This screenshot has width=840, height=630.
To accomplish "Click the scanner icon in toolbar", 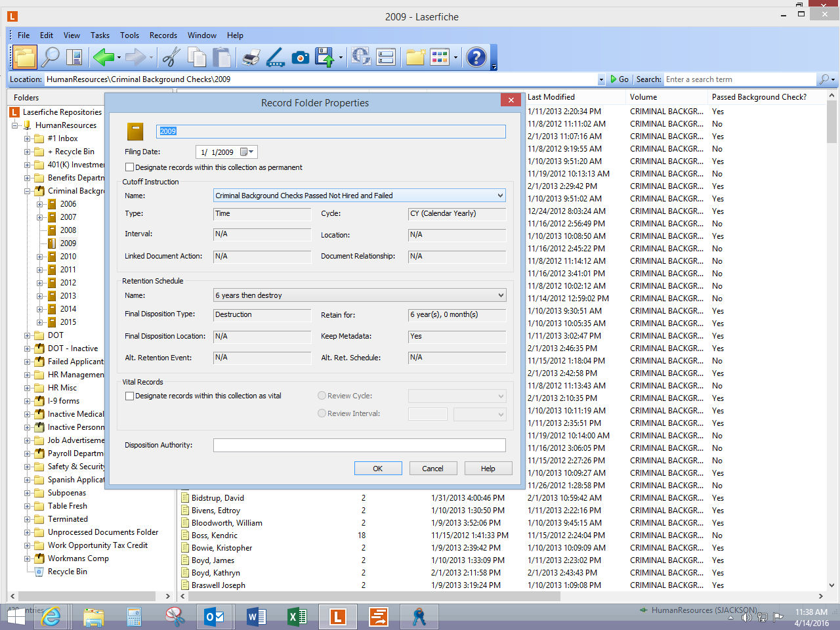I will coord(276,58).
